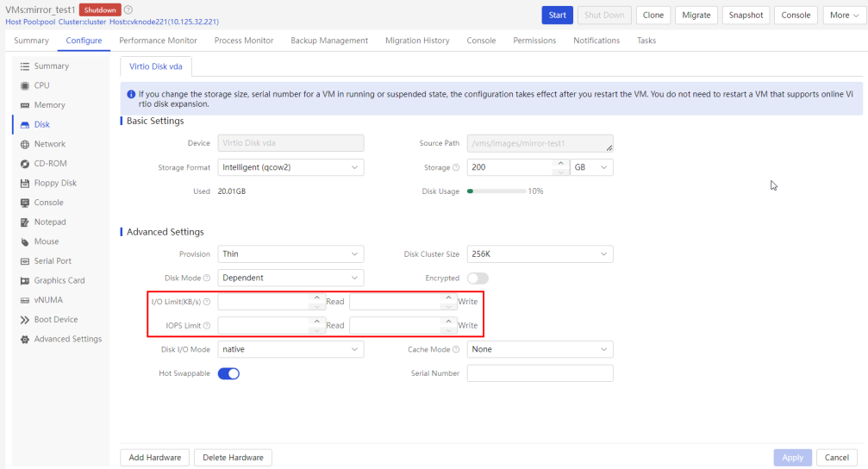Click the Disk icon in sidebar

(x=25, y=125)
